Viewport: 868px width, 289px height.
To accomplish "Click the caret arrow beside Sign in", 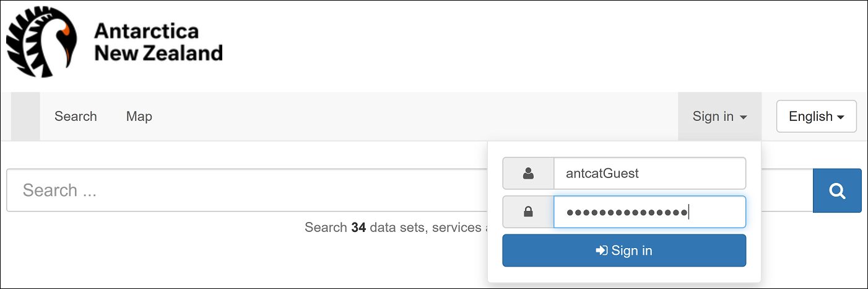I will point(744,117).
